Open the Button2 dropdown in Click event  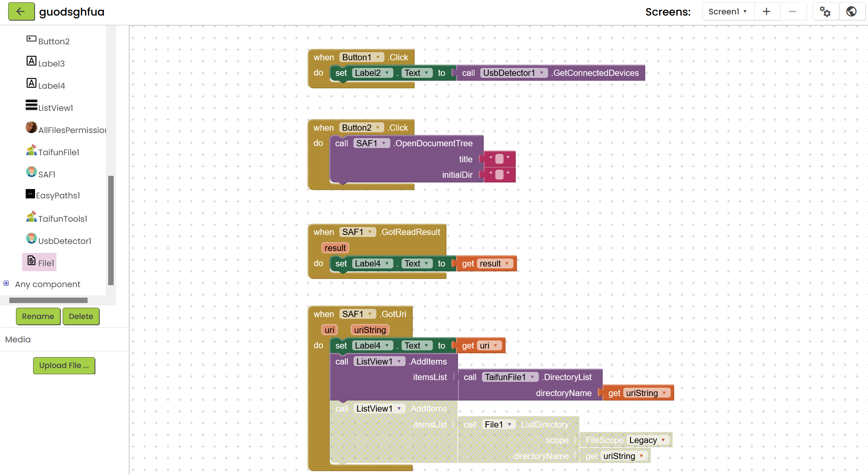[378, 128]
